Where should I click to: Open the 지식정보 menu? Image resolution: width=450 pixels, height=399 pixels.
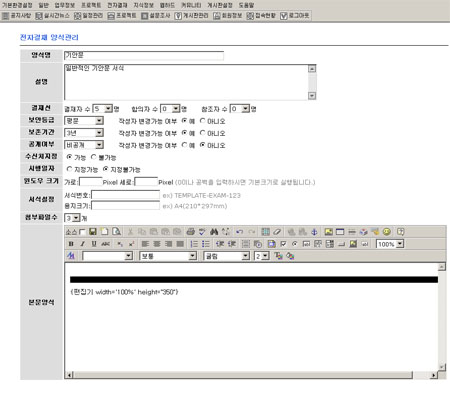click(143, 5)
